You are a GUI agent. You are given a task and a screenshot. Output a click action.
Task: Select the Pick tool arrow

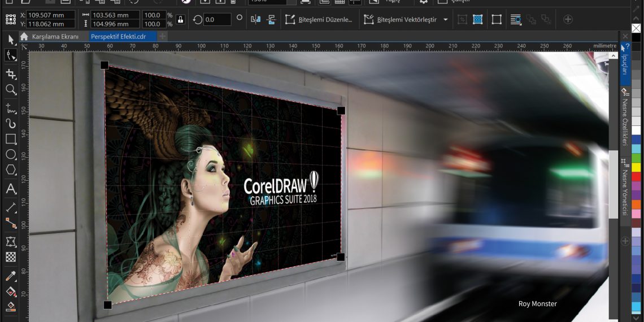click(11, 40)
